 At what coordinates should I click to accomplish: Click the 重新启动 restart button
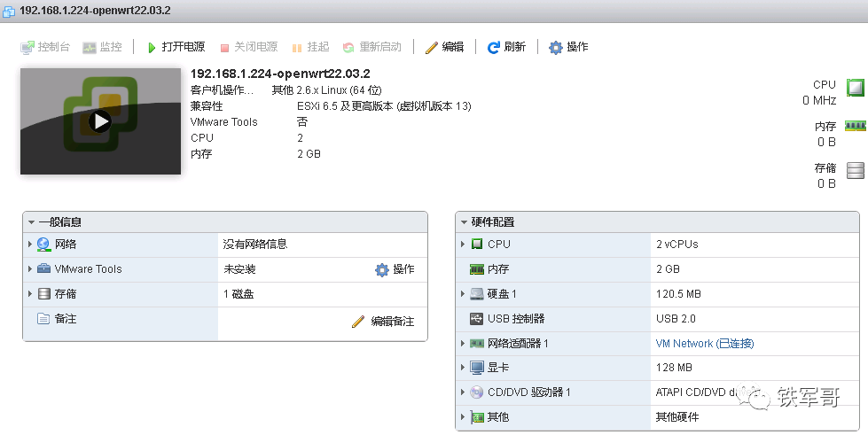click(372, 47)
